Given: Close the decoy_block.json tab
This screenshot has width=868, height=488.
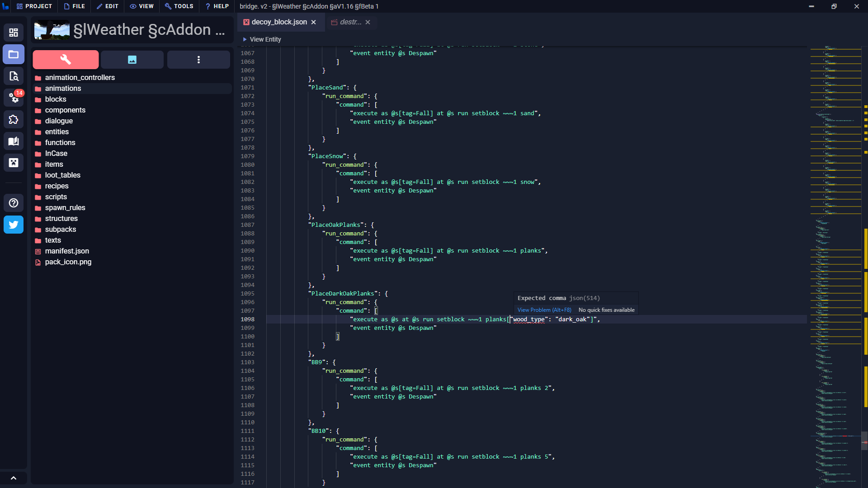Looking at the screenshot, I should [313, 22].
